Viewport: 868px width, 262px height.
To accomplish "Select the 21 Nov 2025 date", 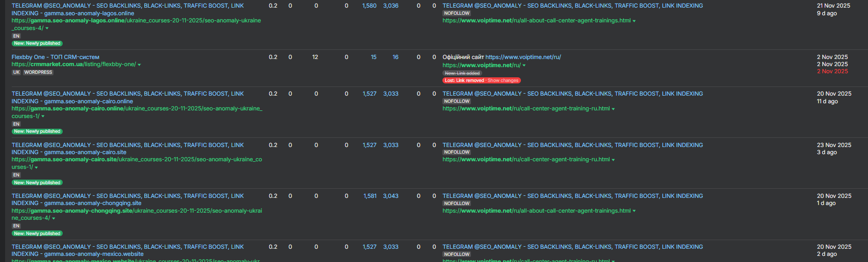I will 833,6.
